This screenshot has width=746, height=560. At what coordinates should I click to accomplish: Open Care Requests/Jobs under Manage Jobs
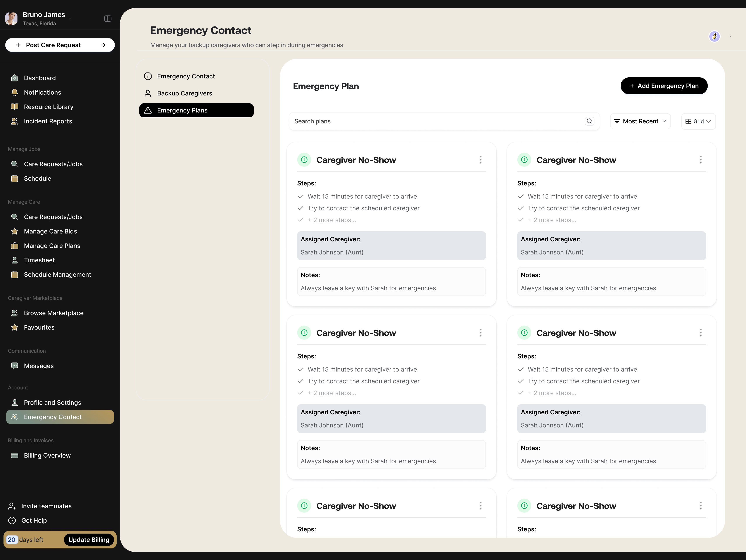(x=53, y=164)
